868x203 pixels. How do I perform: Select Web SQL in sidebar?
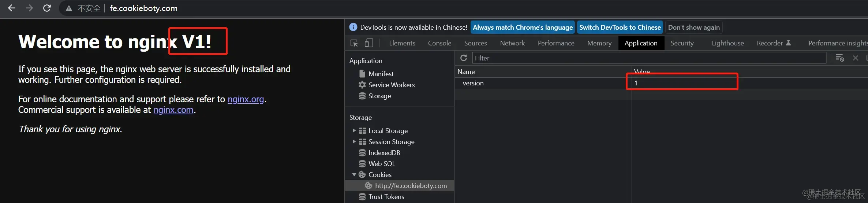pos(382,164)
